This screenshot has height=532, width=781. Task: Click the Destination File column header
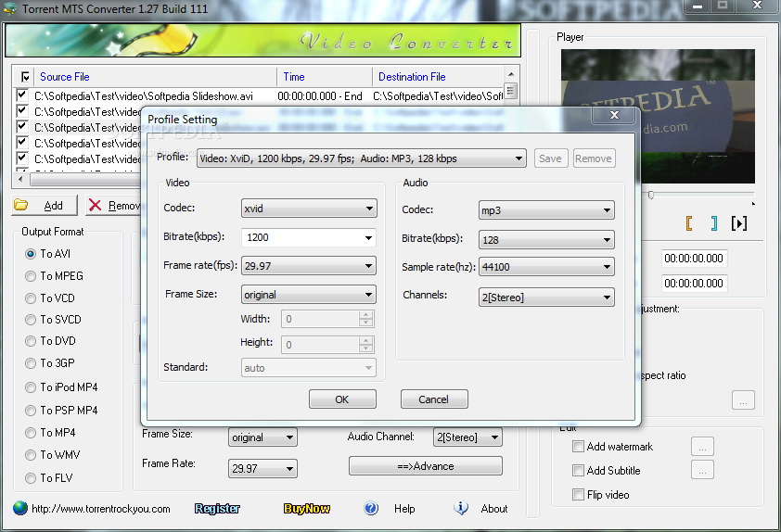coord(439,77)
